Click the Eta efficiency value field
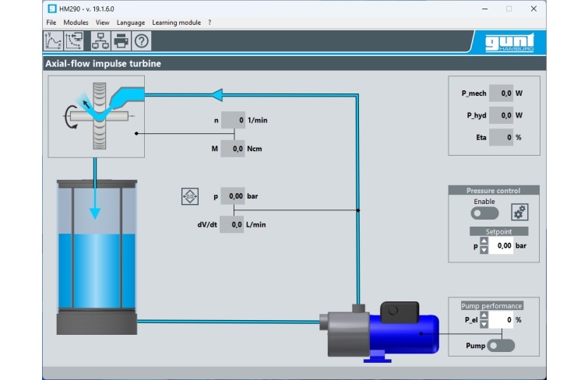The height and width of the screenshot is (380, 588). [x=501, y=137]
